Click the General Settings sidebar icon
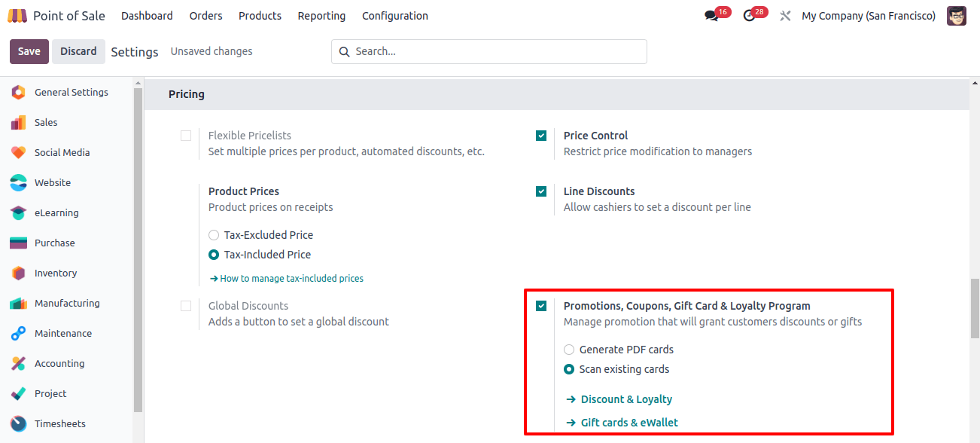Viewport: 980px width, 443px height. [19, 92]
